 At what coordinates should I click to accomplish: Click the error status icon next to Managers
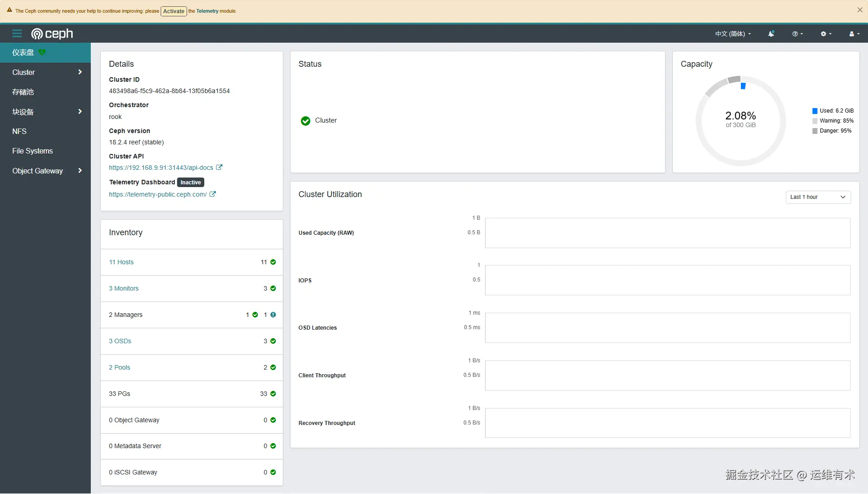pyautogui.click(x=272, y=314)
